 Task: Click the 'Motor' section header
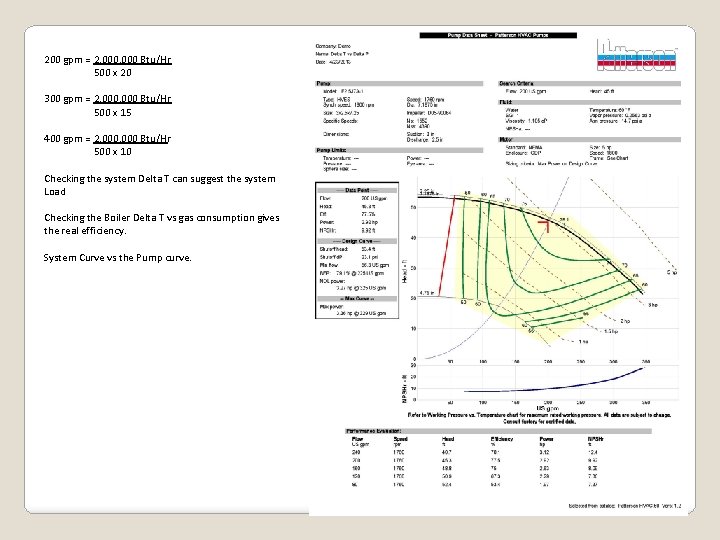tap(590, 139)
